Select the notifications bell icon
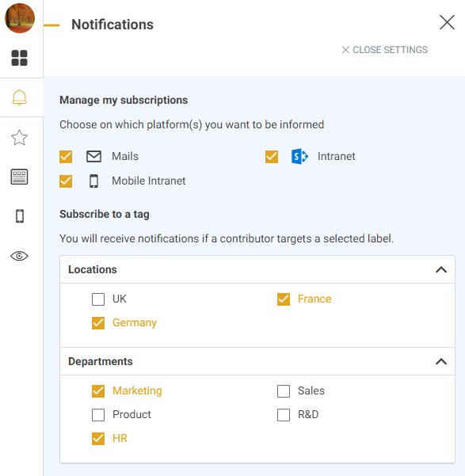 [20, 97]
